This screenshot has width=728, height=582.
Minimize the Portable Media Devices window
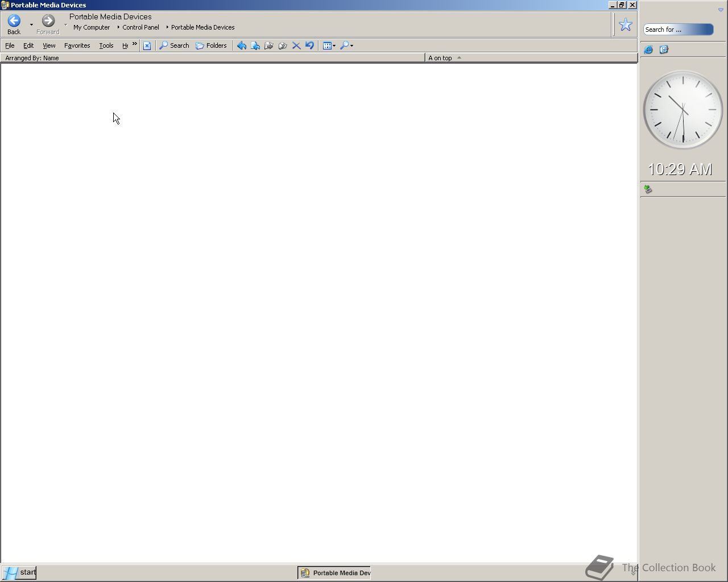tap(613, 5)
